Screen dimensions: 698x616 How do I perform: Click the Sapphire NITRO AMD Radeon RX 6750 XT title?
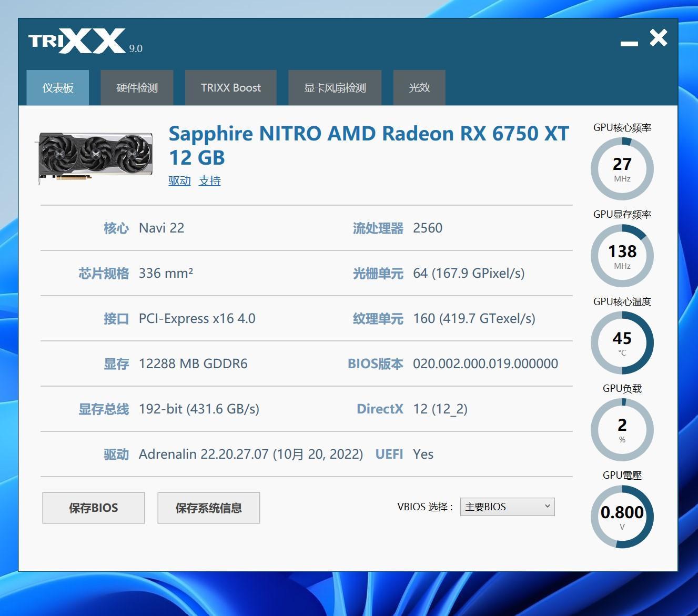pyautogui.click(x=369, y=145)
